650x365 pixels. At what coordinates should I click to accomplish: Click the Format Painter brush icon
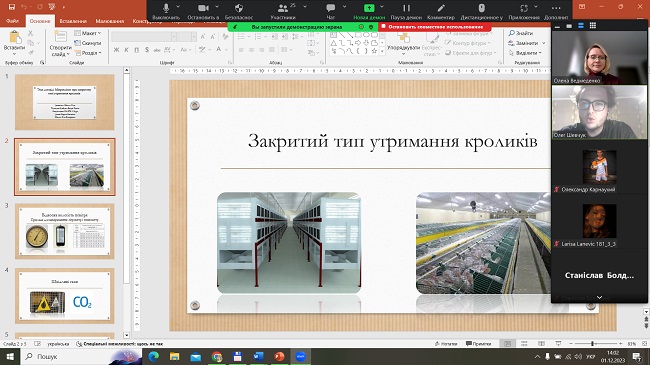(31, 52)
